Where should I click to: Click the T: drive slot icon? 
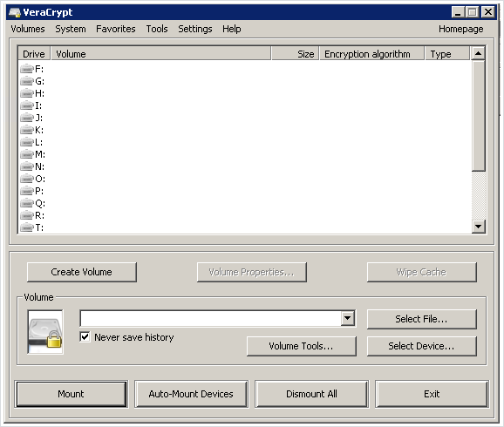pos(27,227)
